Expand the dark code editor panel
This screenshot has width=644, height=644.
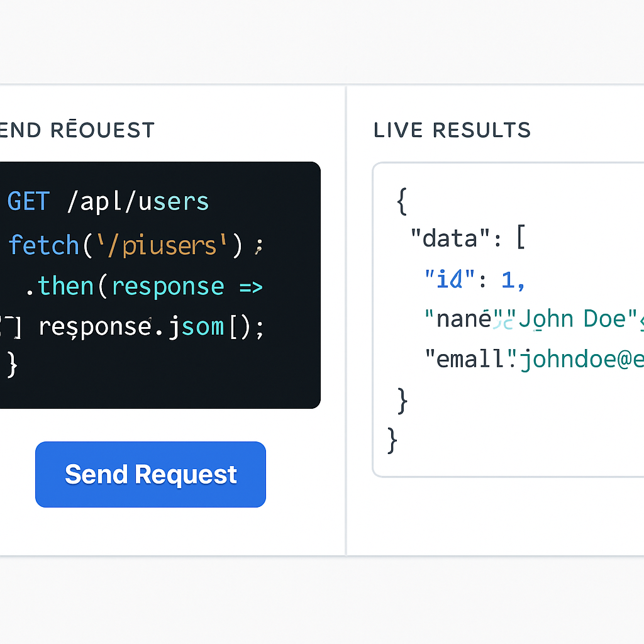click(x=160, y=283)
